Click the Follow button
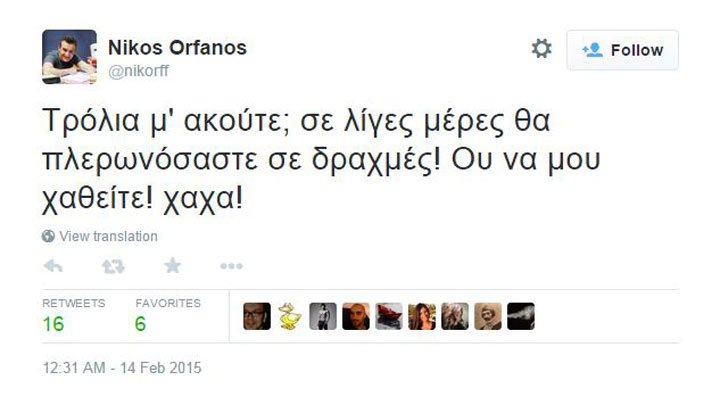The height and width of the screenshot is (405, 720). 622,50
